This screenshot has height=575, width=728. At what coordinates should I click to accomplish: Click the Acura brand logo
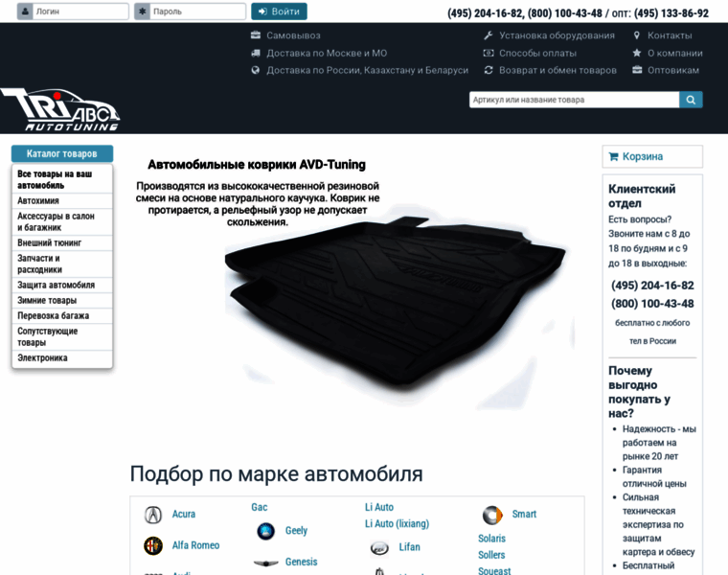pos(153,515)
